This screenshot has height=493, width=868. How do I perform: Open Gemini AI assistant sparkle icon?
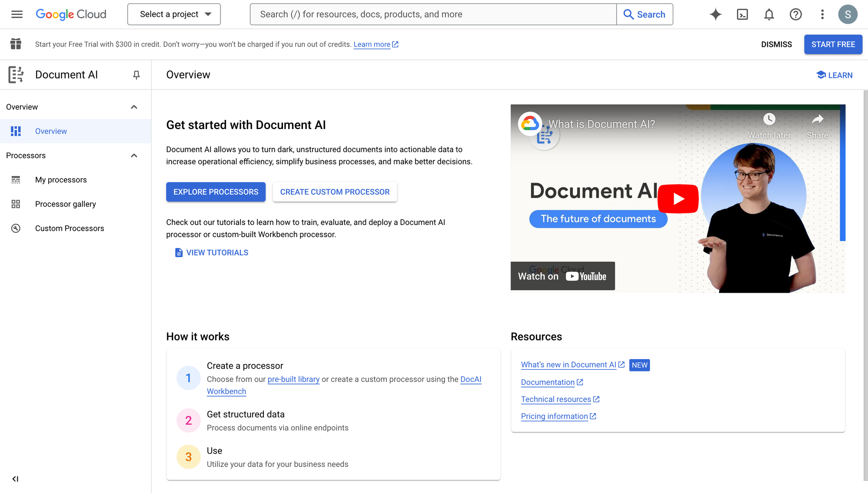[x=716, y=14]
